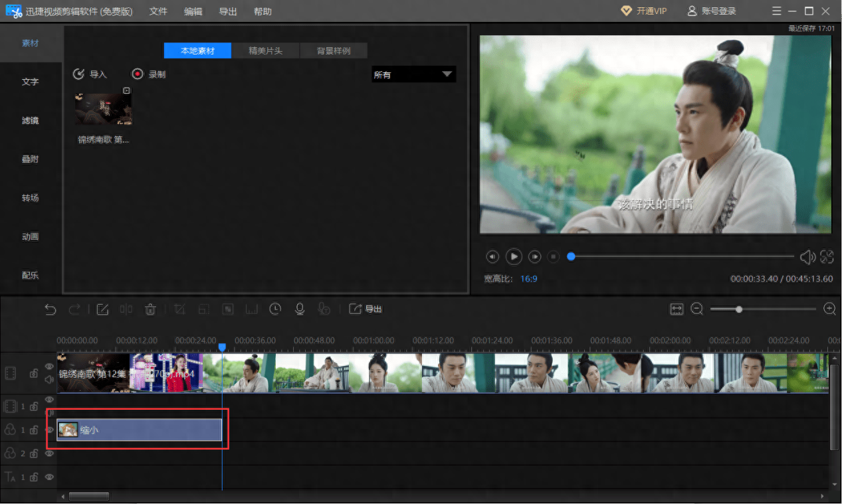Click the 导入 import button
Screen dimensions: 842x504
click(90, 74)
